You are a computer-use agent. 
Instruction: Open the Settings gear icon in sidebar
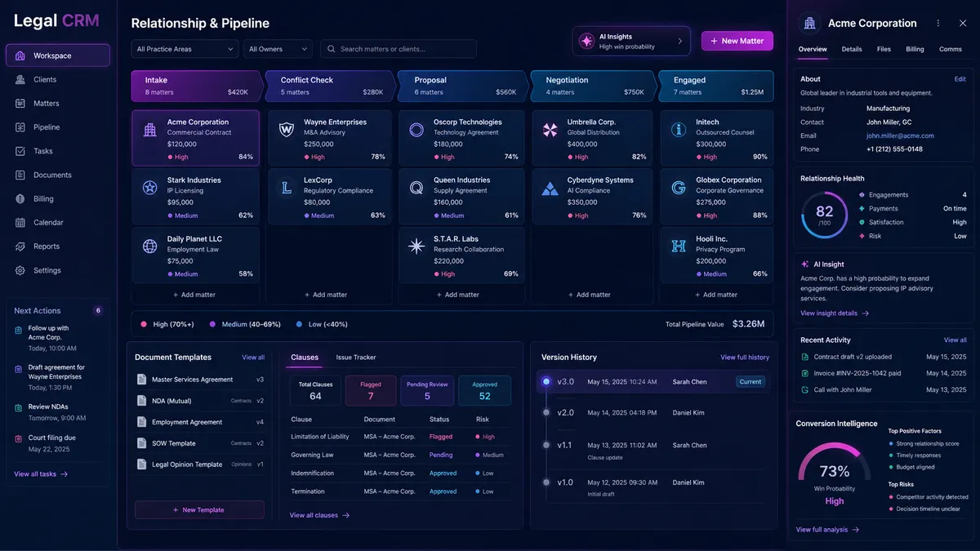click(20, 270)
